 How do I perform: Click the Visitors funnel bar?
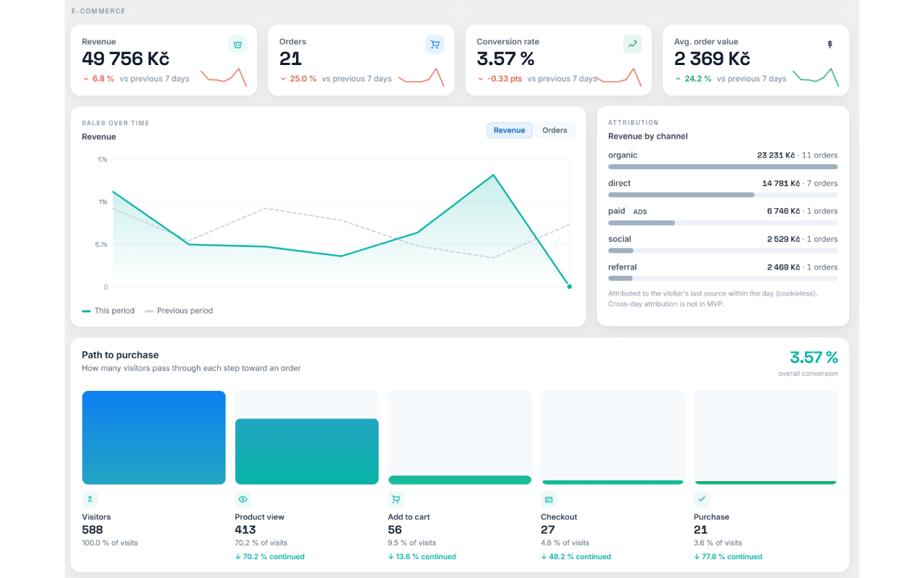click(x=154, y=438)
